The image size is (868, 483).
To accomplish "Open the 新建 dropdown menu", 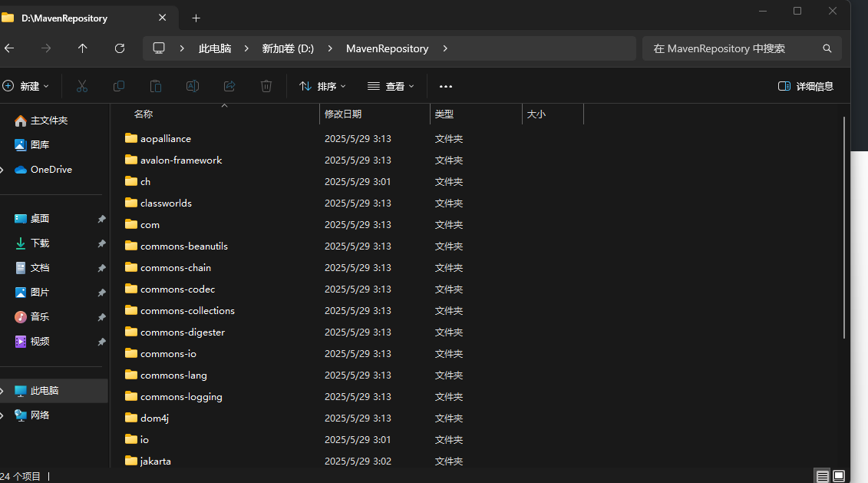I will 26,87.
